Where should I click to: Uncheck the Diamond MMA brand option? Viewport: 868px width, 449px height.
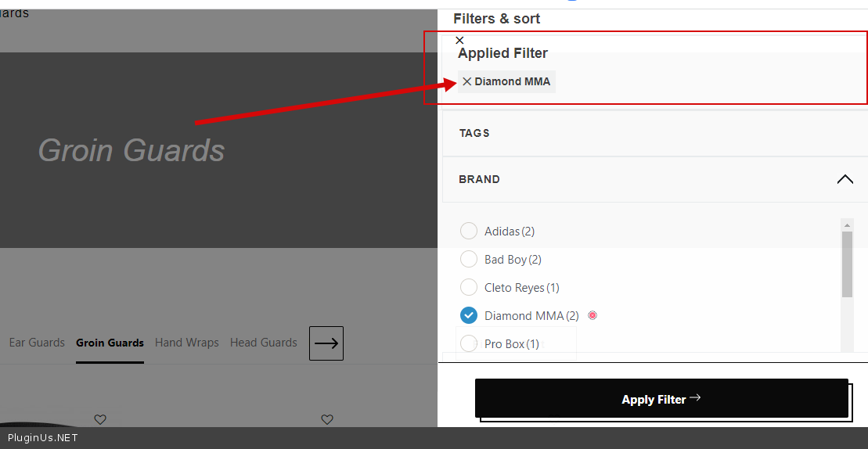coord(469,315)
